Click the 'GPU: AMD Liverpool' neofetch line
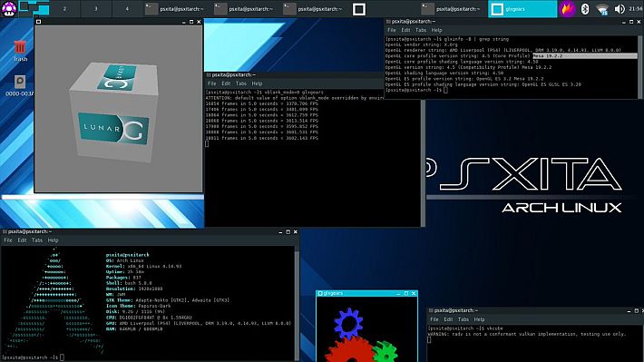Viewport: 644px width, 362px height. pyautogui.click(x=199, y=323)
